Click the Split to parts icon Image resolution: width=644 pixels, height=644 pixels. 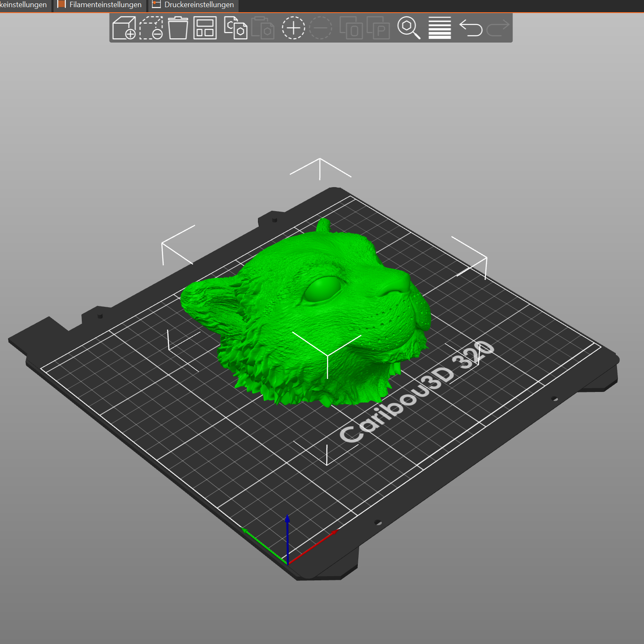(378, 28)
